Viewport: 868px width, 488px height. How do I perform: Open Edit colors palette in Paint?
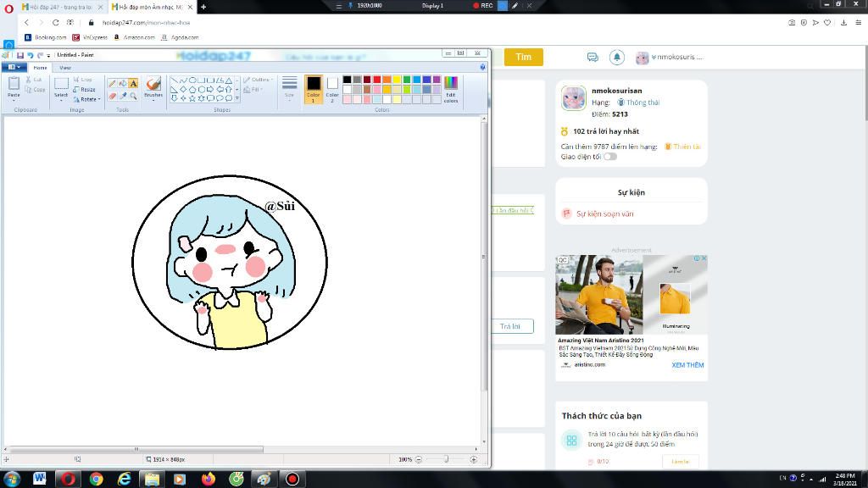click(x=451, y=90)
